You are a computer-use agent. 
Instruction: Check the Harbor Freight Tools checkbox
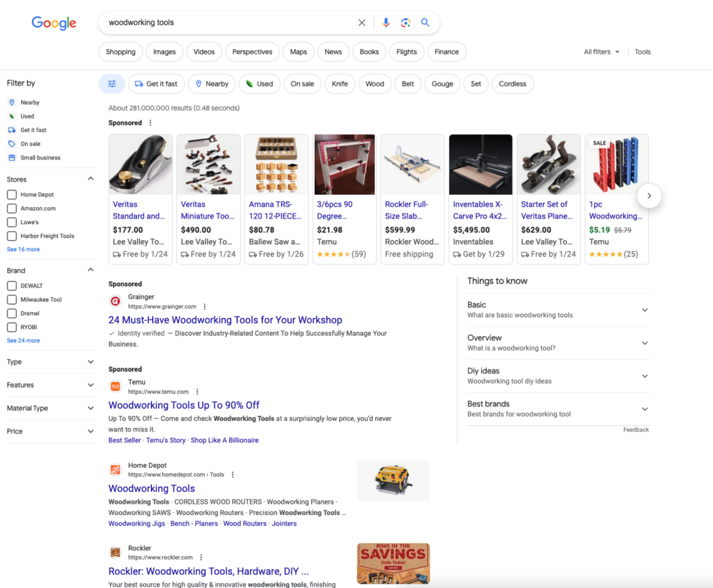[x=12, y=236]
